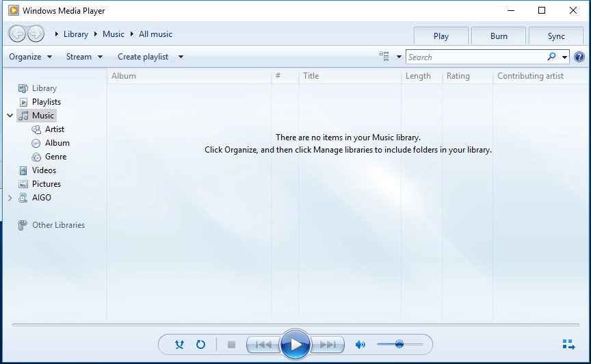Click the search magnifier icon
The image size is (591, 364).
tap(551, 57)
